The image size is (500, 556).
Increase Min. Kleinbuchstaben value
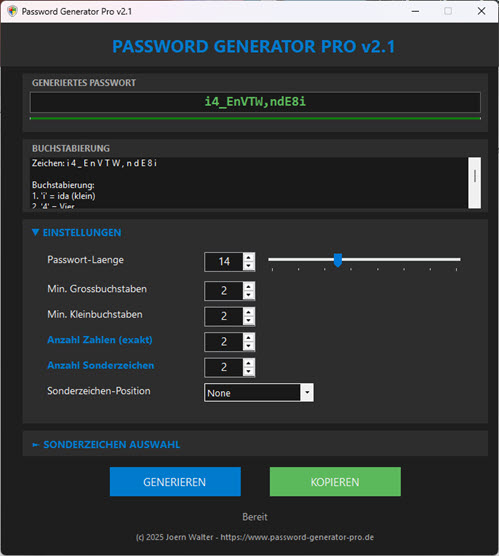(x=249, y=312)
